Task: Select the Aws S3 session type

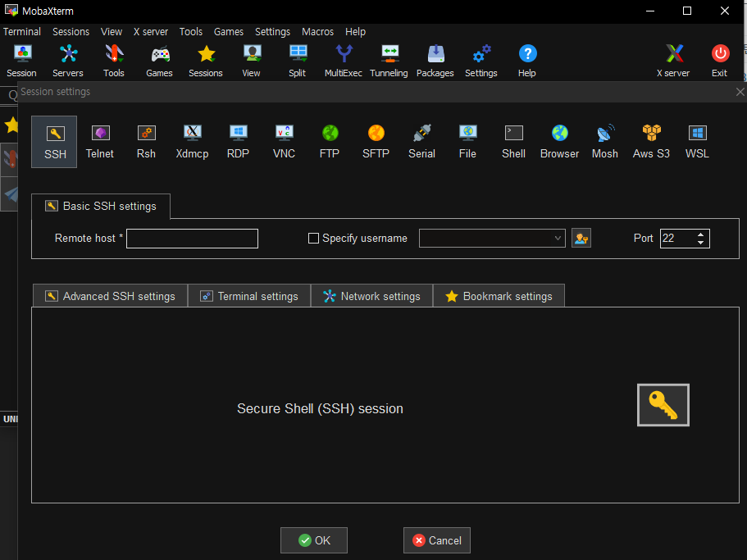Action: point(651,141)
